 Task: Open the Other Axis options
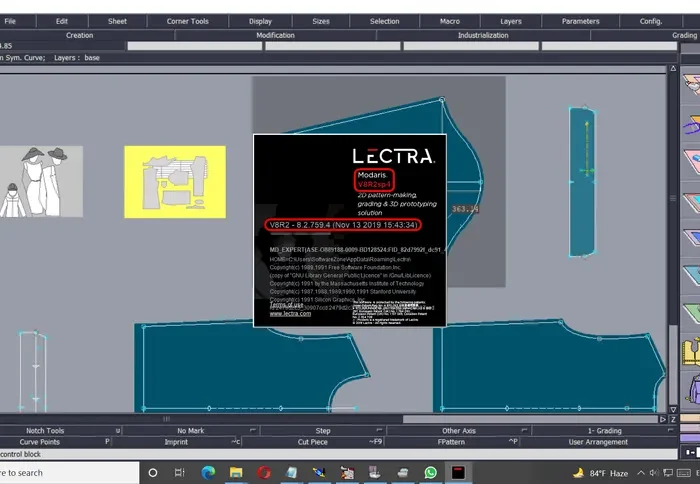point(459,431)
